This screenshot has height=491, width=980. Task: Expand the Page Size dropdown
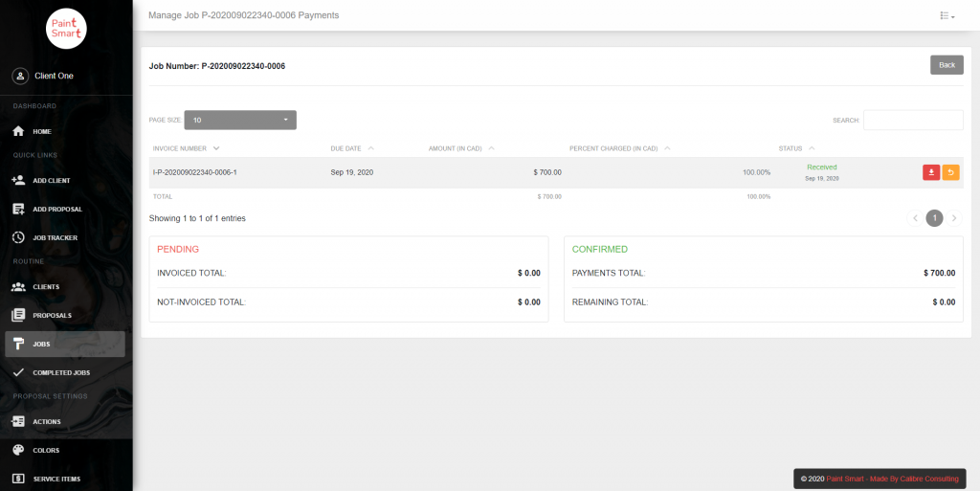tap(240, 120)
